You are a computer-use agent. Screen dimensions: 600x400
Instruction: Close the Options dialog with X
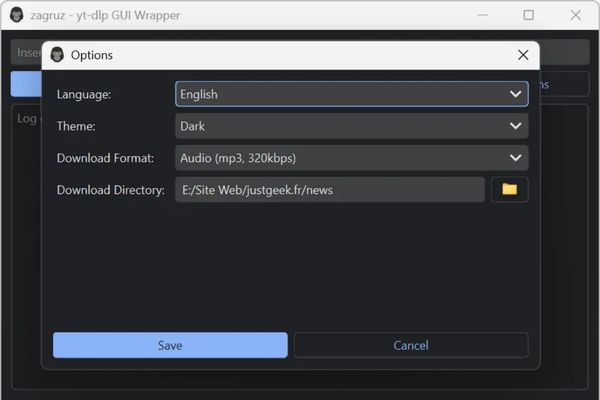pos(522,55)
